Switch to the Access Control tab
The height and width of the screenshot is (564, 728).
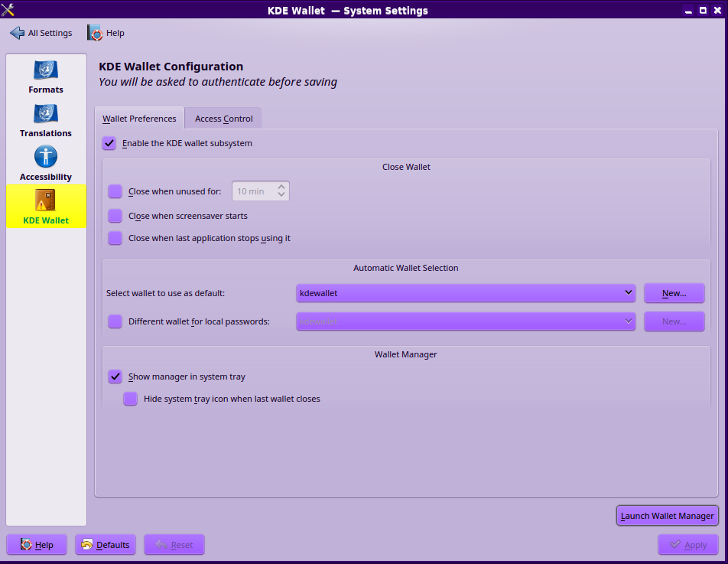[223, 119]
